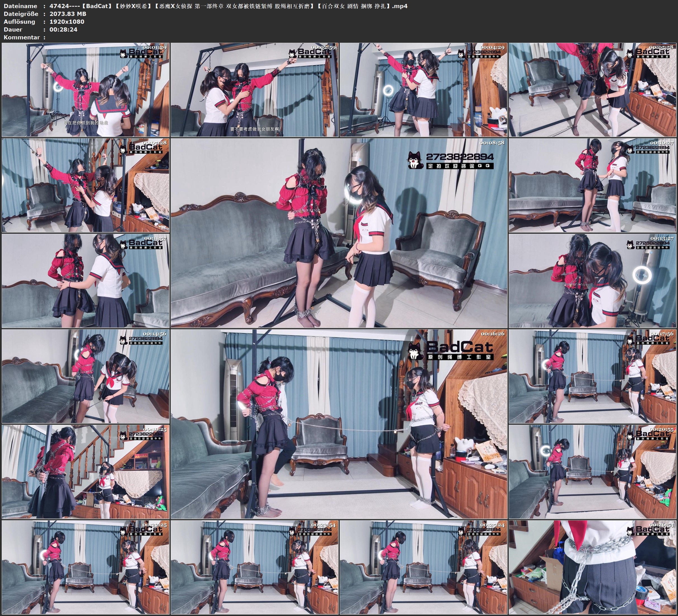Select the 00:04:29 video frame

[x=423, y=90]
